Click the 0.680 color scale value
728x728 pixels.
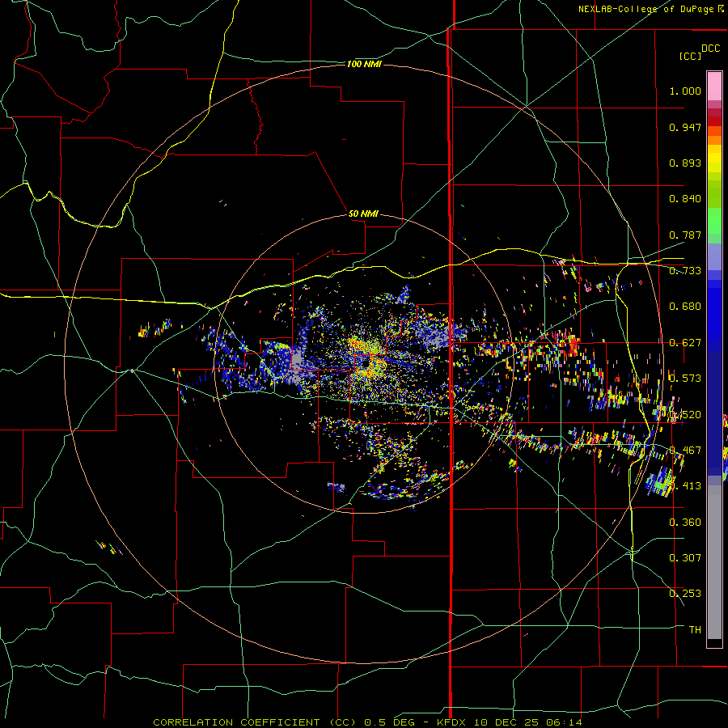click(685, 307)
